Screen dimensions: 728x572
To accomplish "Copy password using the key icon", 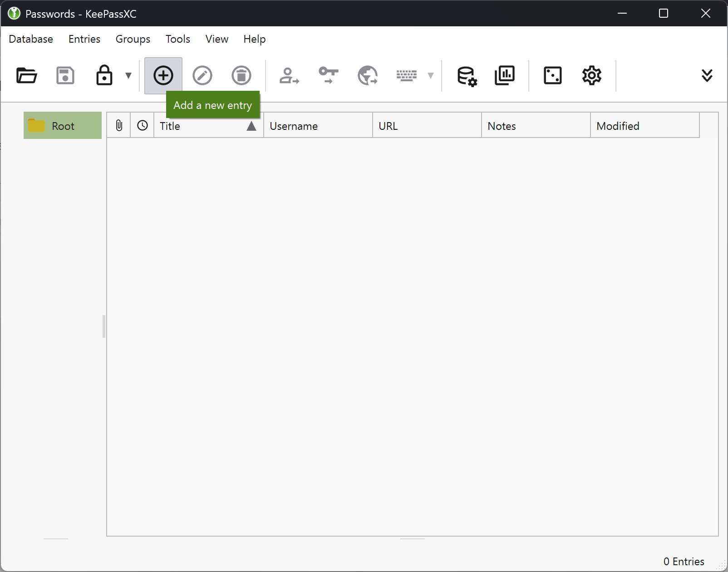I will tap(328, 75).
